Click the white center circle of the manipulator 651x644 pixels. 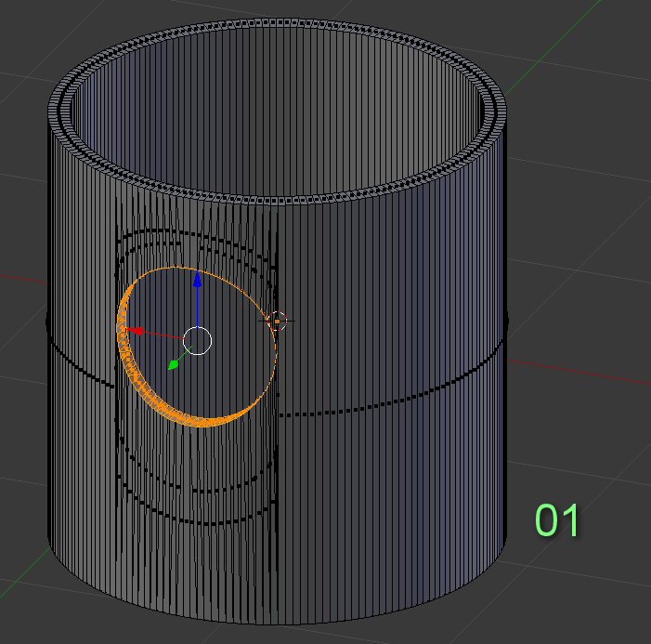pos(197,341)
